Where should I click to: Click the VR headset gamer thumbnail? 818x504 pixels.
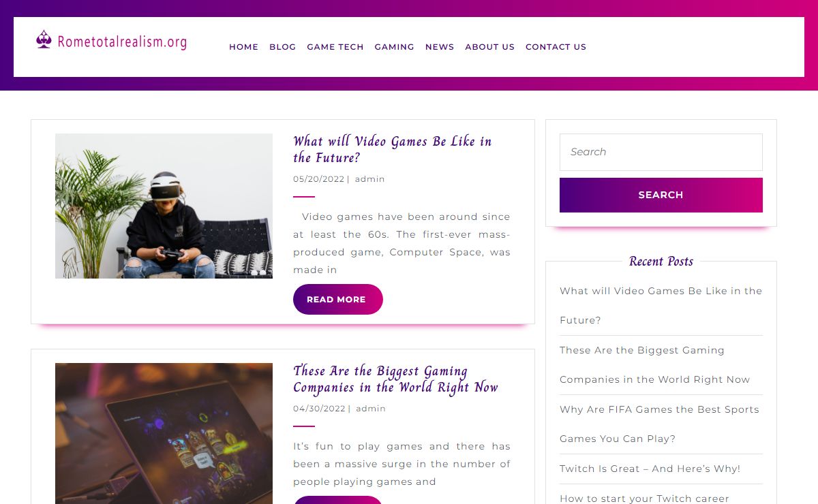coord(164,206)
